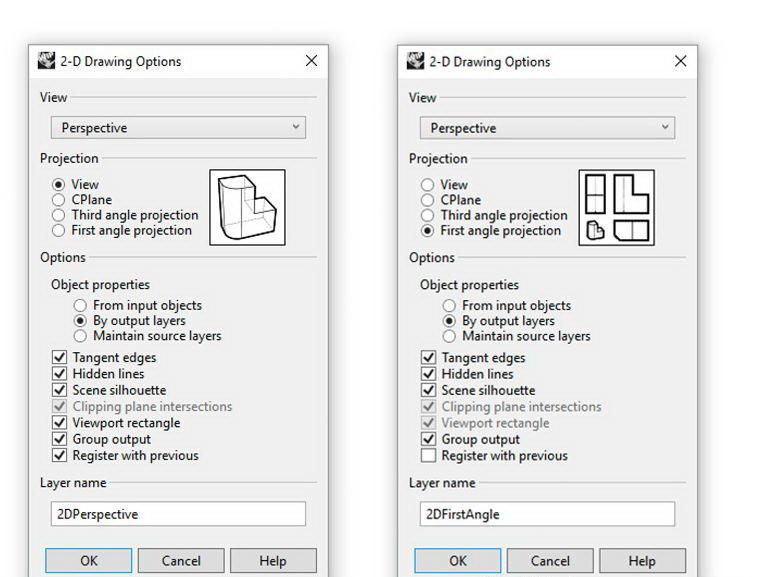Click the Rhino icon in left dialog title bar
Viewport: 770px width, 577px height.
pos(47,61)
